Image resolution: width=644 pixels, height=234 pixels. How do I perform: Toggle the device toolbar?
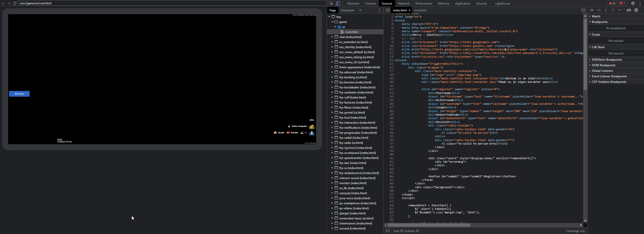tap(338, 4)
